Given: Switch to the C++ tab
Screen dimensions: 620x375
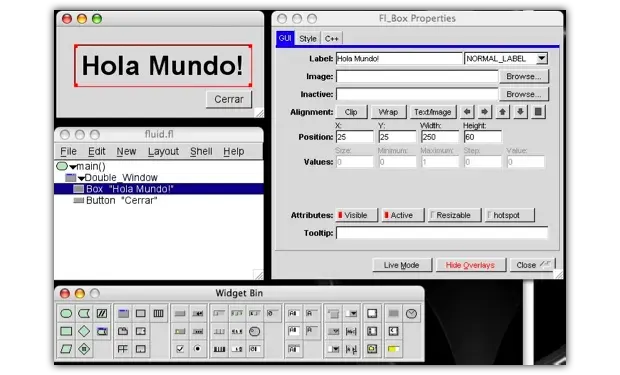Looking at the screenshot, I should [331, 39].
